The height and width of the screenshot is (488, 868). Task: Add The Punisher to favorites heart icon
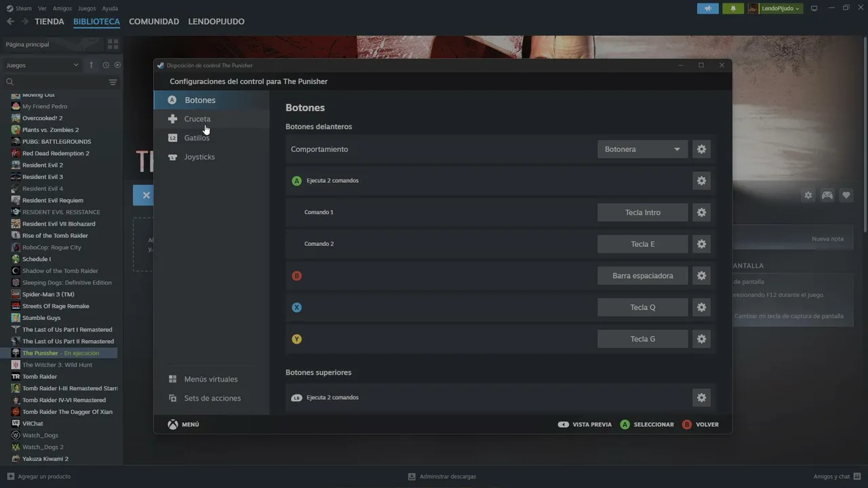846,195
